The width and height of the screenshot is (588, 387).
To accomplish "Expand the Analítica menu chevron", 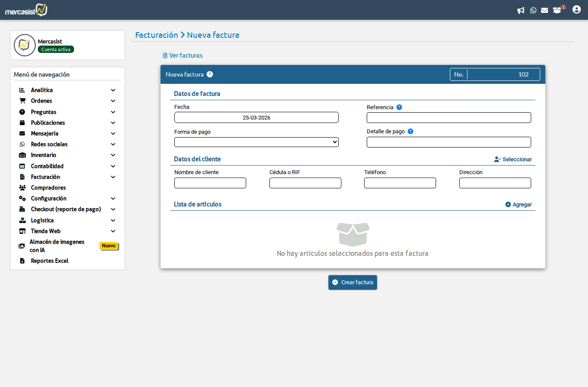I will click(113, 90).
